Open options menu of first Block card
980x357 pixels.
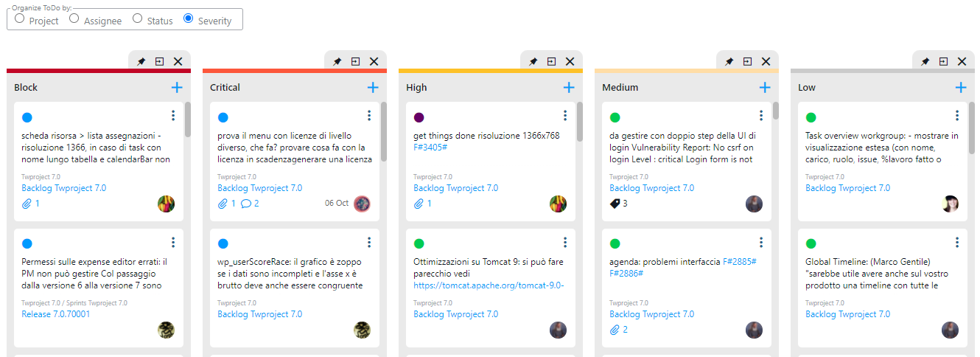click(x=173, y=116)
